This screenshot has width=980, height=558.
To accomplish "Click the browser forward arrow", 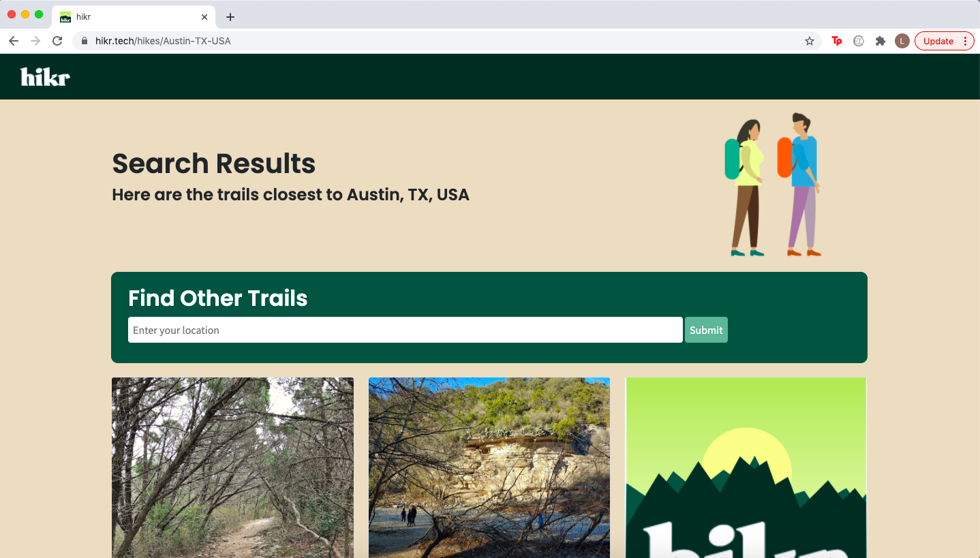I will [x=35, y=41].
